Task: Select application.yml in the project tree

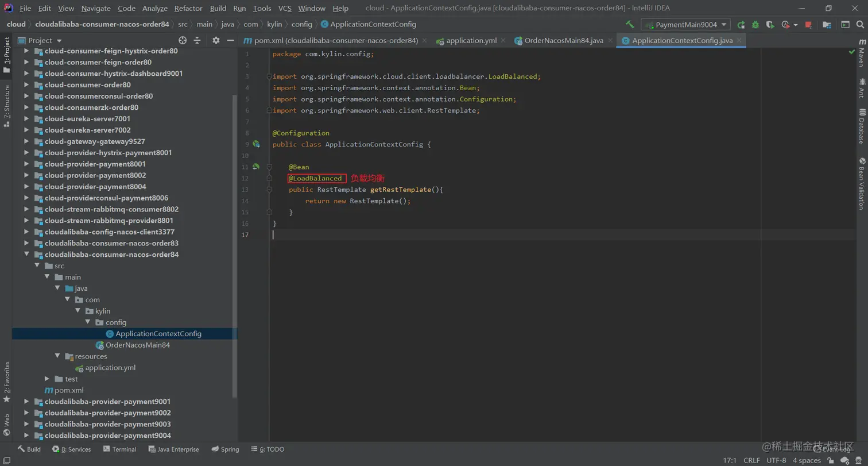Action: click(110, 368)
